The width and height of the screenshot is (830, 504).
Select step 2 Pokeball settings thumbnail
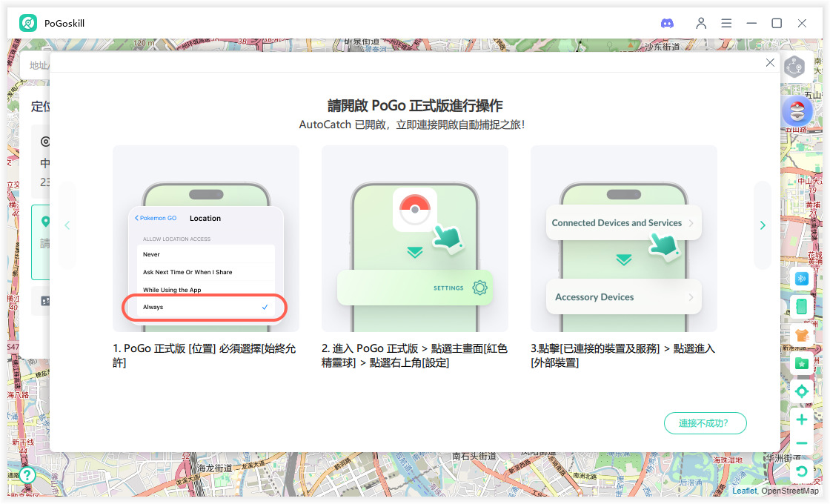(x=414, y=239)
